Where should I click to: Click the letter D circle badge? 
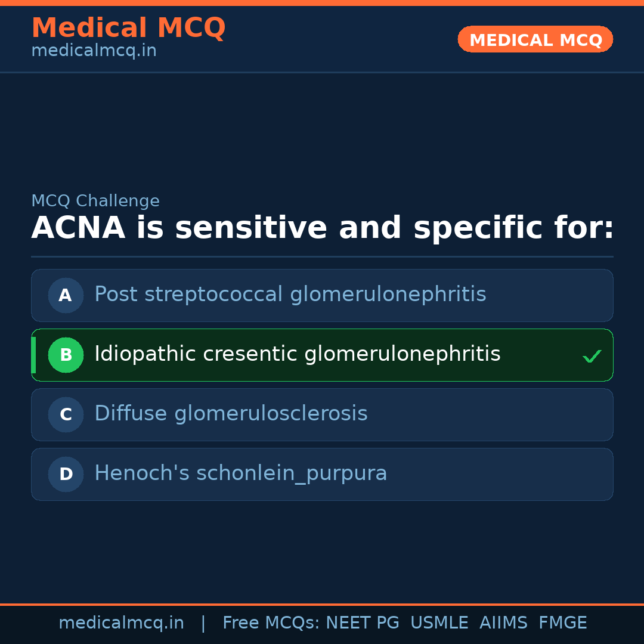point(66,474)
